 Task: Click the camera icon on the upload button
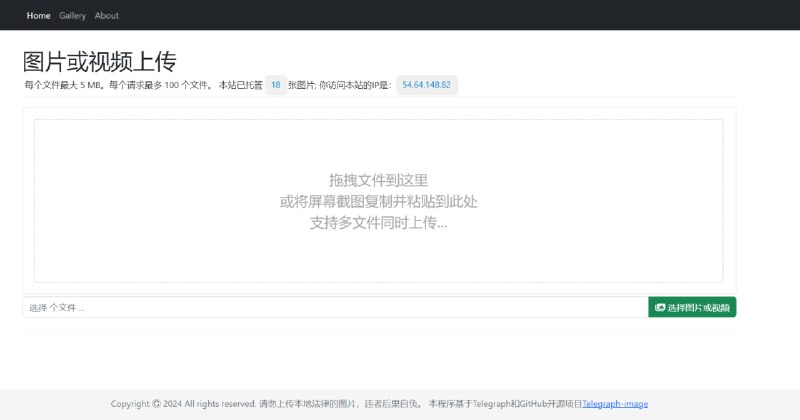pos(660,308)
